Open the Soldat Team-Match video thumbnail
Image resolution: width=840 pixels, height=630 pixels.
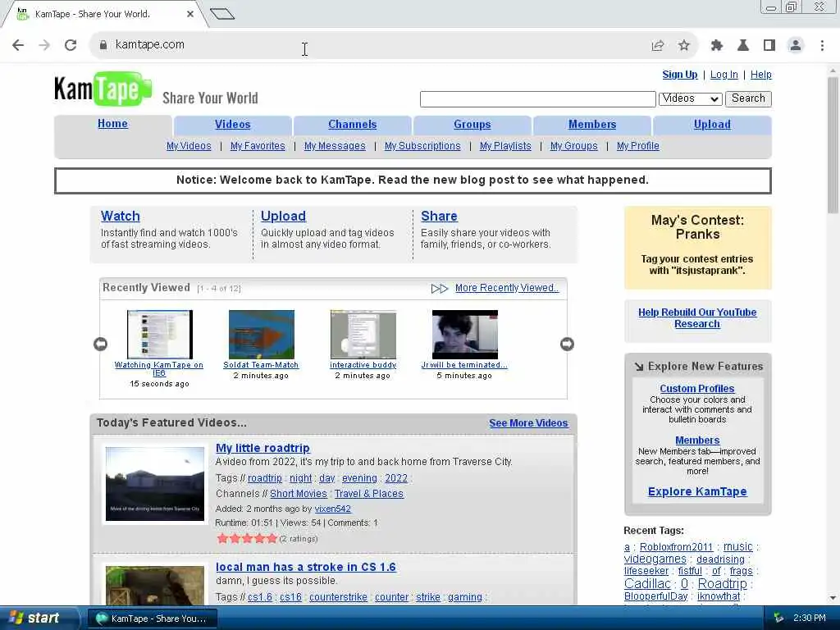pos(262,335)
